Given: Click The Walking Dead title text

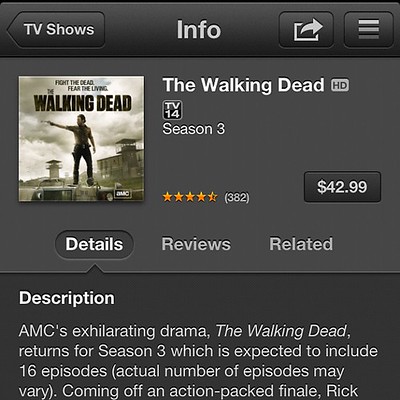Looking at the screenshot, I should pyautogui.click(x=243, y=85).
